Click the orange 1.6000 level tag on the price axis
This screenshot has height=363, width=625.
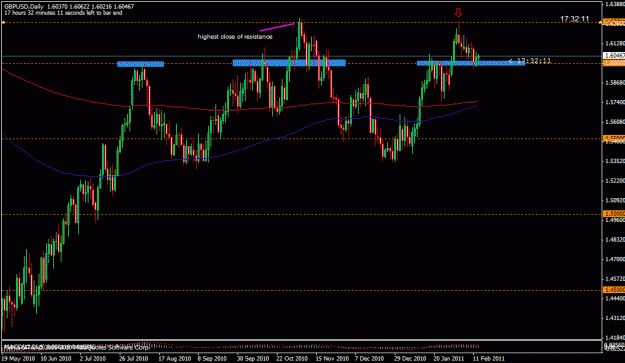click(614, 63)
